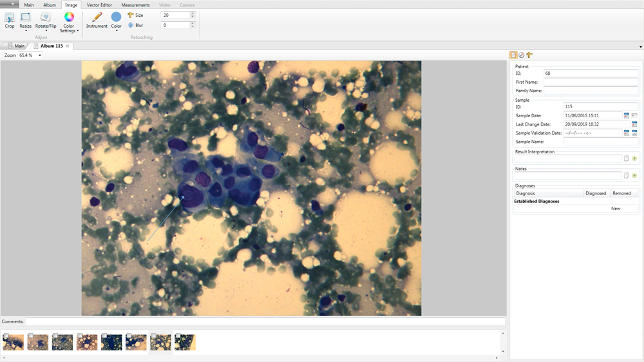Open the yellow tools icon panel
644x362 pixels.
[529, 55]
